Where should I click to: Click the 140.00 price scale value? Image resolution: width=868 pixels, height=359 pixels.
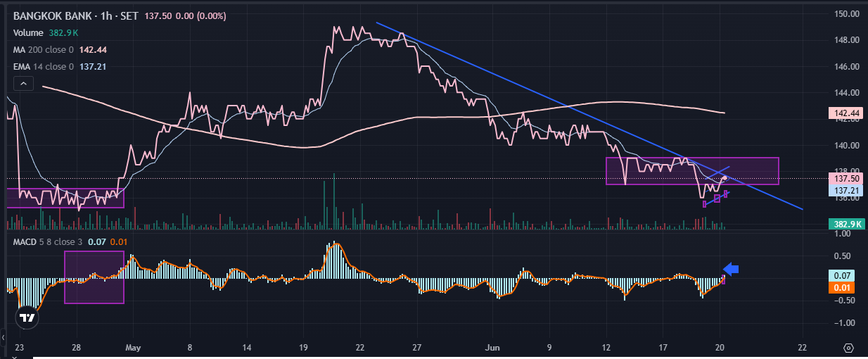coord(846,146)
